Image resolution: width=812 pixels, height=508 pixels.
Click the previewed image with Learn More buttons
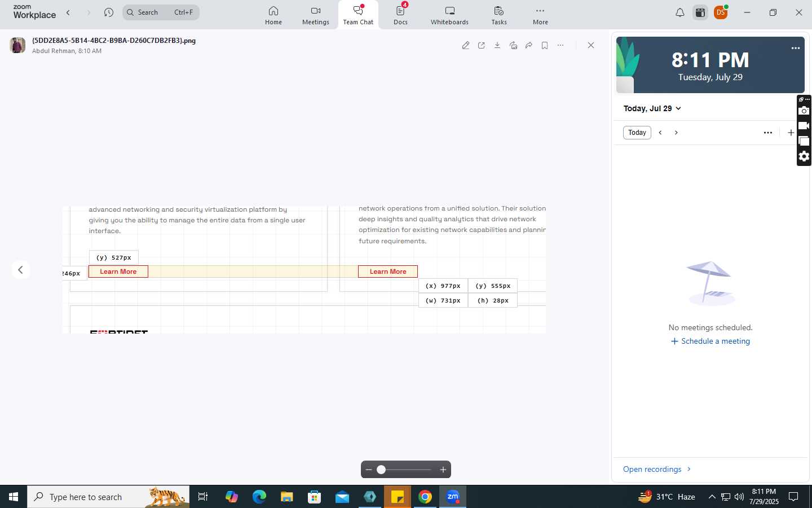click(304, 270)
